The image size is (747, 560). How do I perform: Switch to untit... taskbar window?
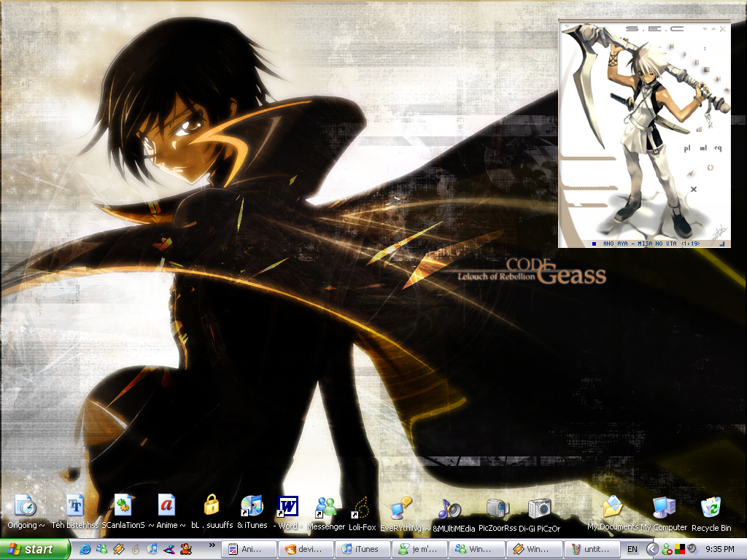point(592,549)
